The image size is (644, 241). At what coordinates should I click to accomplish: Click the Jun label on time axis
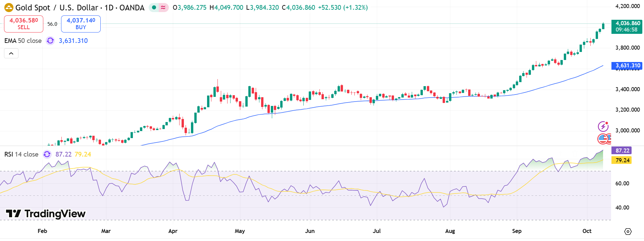point(310,231)
